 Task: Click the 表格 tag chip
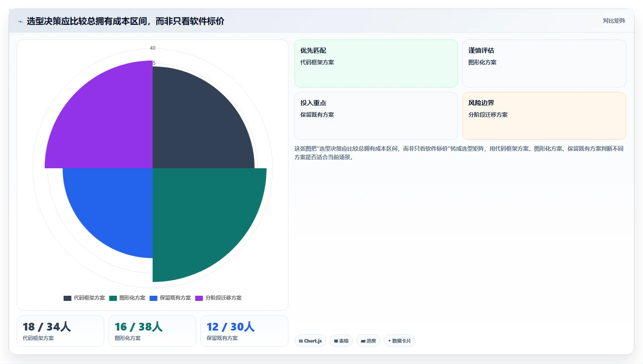(341, 341)
